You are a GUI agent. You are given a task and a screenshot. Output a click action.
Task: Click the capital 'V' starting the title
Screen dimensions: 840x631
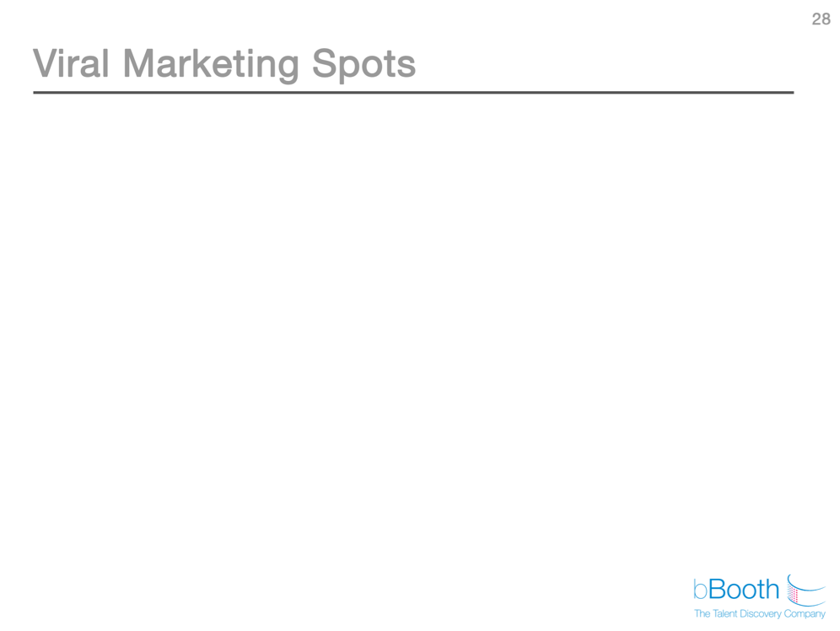coord(45,64)
